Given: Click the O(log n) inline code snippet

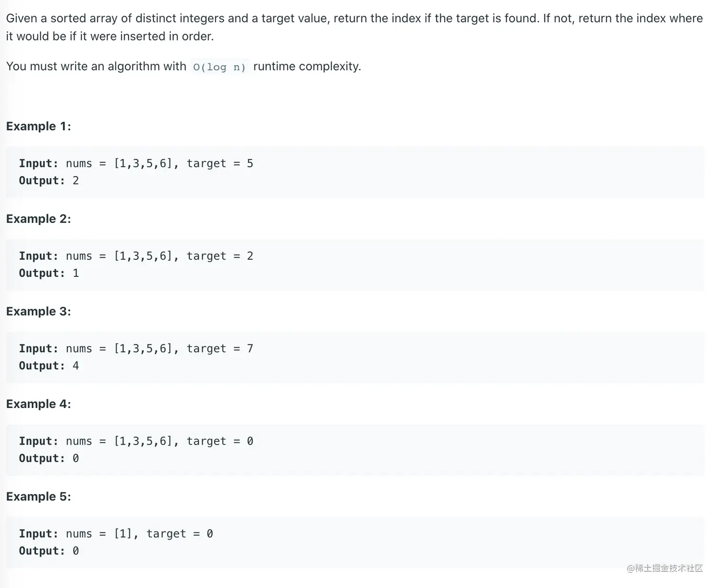Looking at the screenshot, I should click(x=219, y=67).
